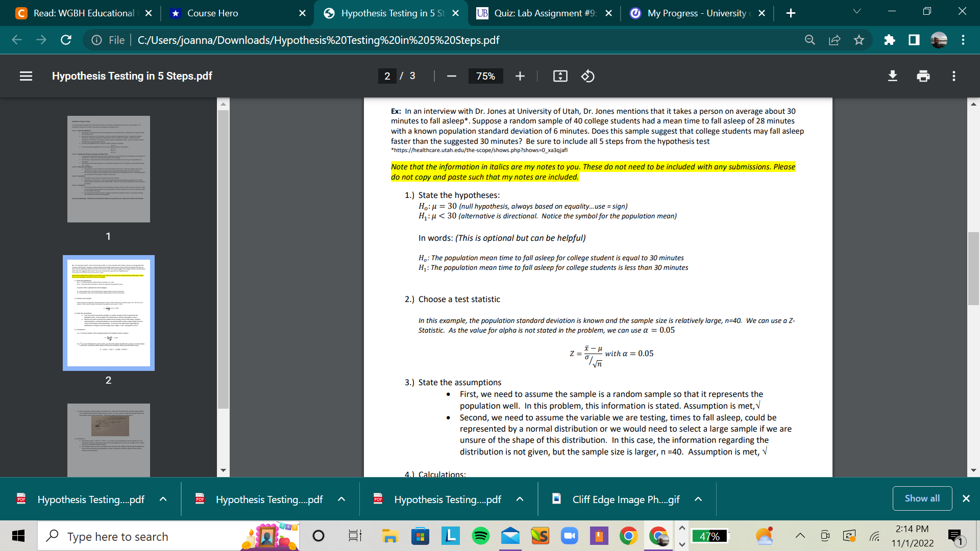Viewport: 980px width, 551px height.
Task: Zoom in on the PDF
Action: 520,76
